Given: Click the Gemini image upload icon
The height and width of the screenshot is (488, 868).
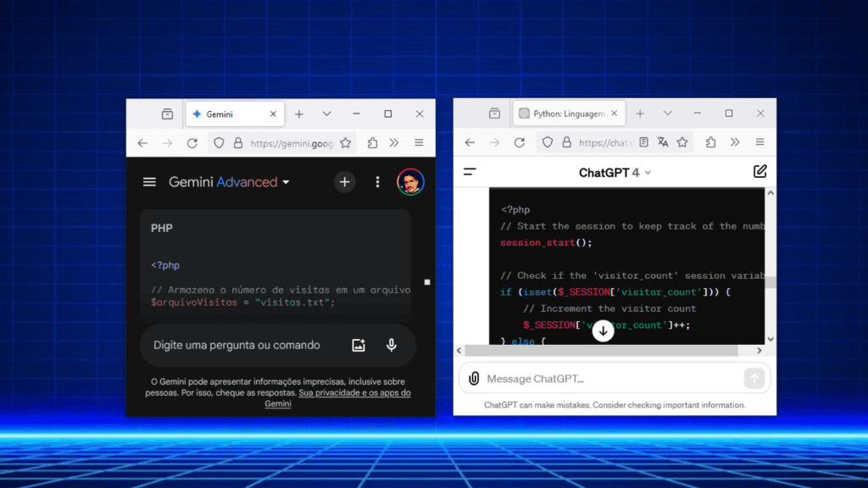Looking at the screenshot, I should coord(359,345).
